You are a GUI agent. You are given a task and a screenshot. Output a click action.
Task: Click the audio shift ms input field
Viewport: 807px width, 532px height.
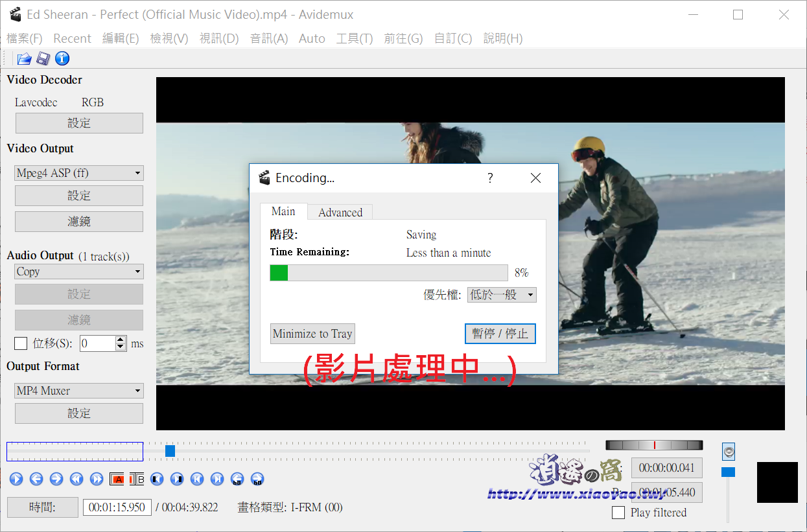[98, 343]
